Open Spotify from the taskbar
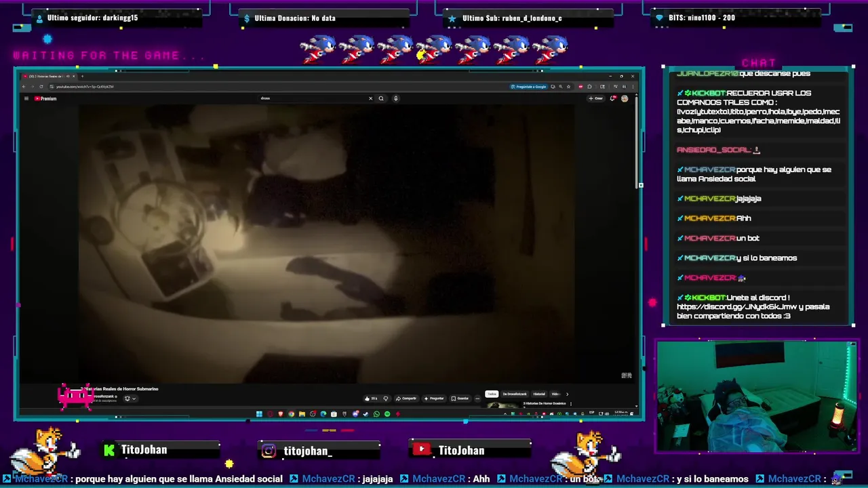This screenshot has width=868, height=488. 387,413
